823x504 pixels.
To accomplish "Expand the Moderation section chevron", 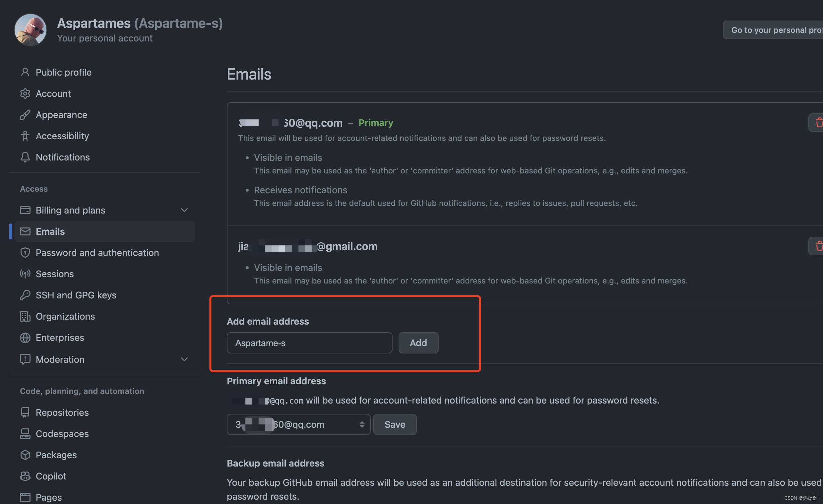I will (x=184, y=359).
